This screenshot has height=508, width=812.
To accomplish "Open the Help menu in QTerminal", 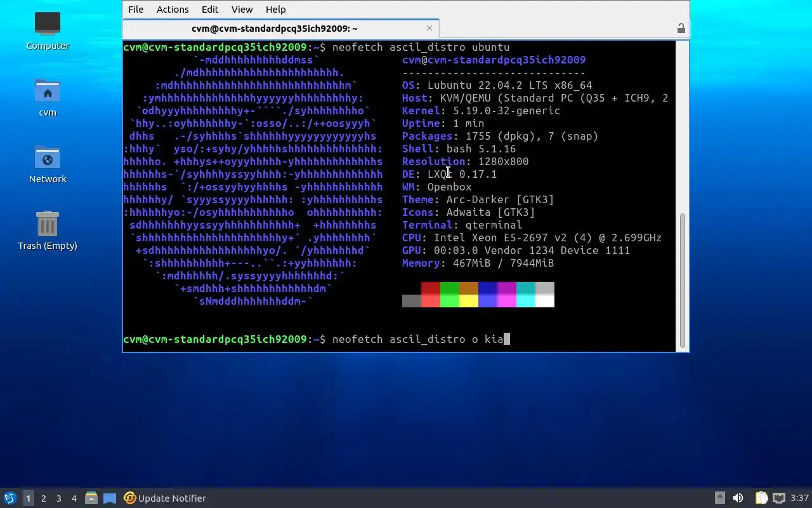I will 275,10.
